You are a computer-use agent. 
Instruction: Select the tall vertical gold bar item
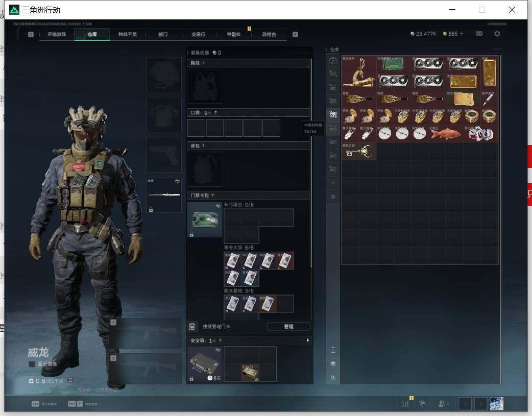click(x=489, y=72)
